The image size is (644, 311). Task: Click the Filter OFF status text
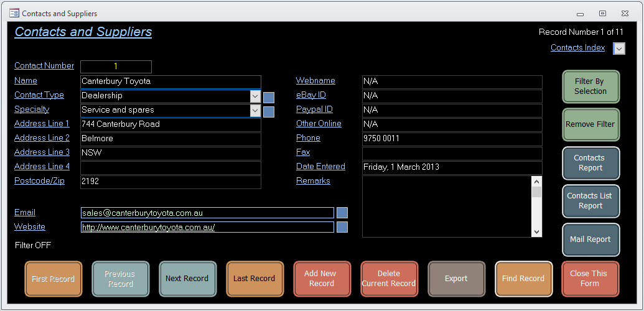[33, 245]
